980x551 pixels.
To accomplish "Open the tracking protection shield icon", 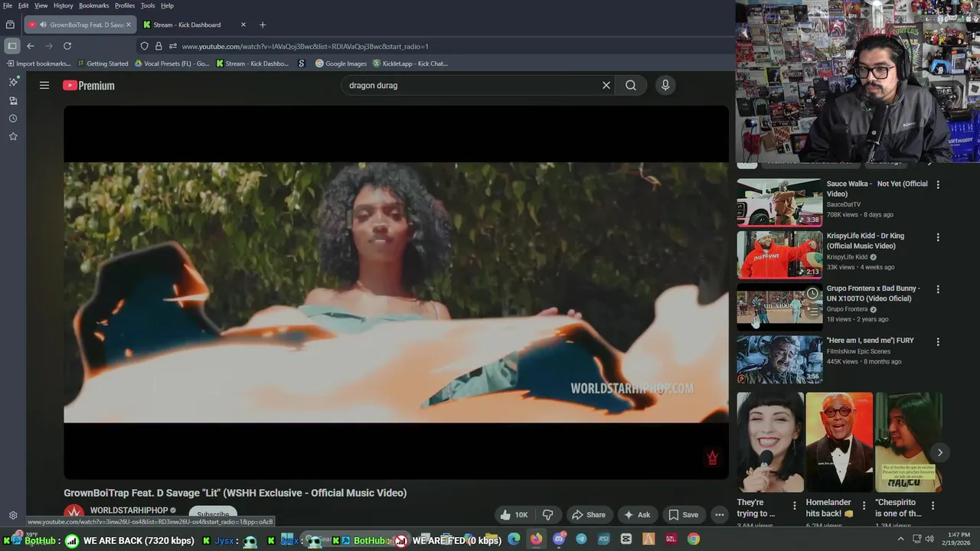I will point(144,46).
